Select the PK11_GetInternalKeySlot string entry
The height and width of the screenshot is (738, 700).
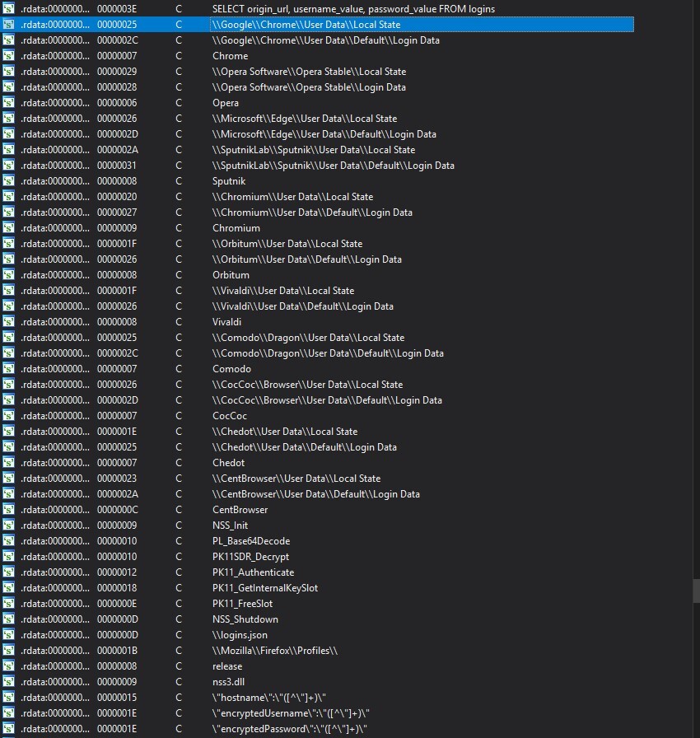click(264, 588)
